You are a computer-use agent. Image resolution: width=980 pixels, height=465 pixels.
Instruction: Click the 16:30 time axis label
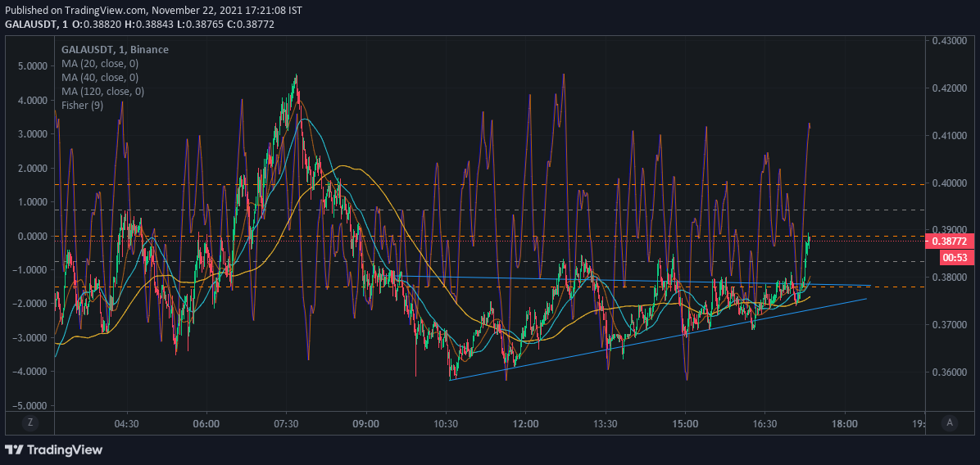coord(765,423)
